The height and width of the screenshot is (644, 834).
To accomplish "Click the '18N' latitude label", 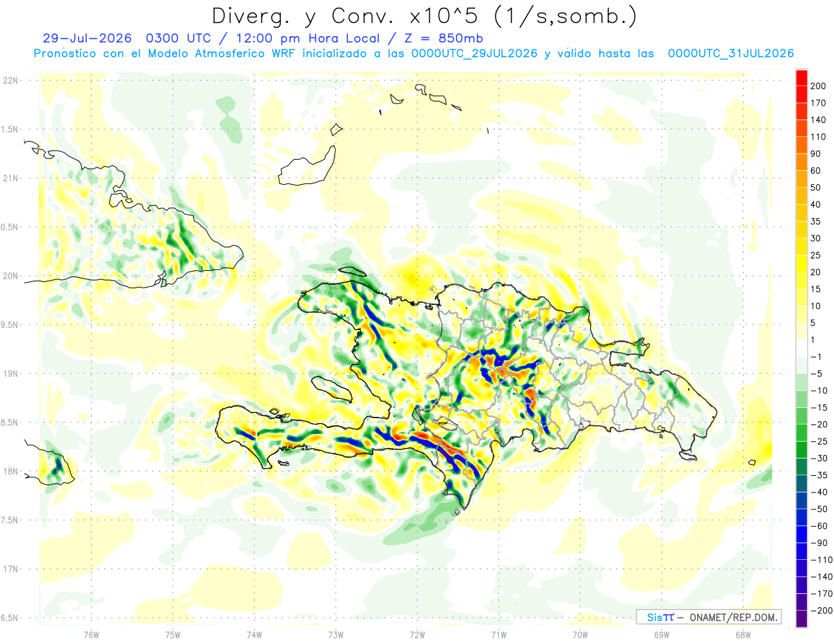I will pos(10,471).
